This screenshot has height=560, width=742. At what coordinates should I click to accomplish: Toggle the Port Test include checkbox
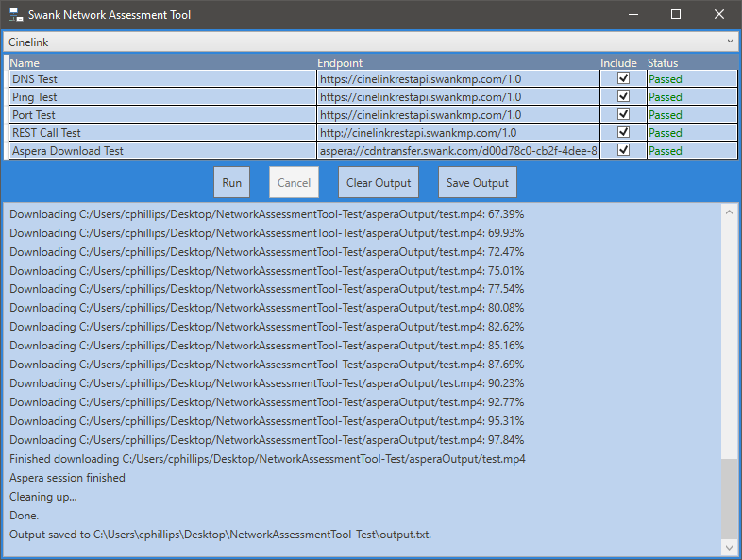click(623, 114)
